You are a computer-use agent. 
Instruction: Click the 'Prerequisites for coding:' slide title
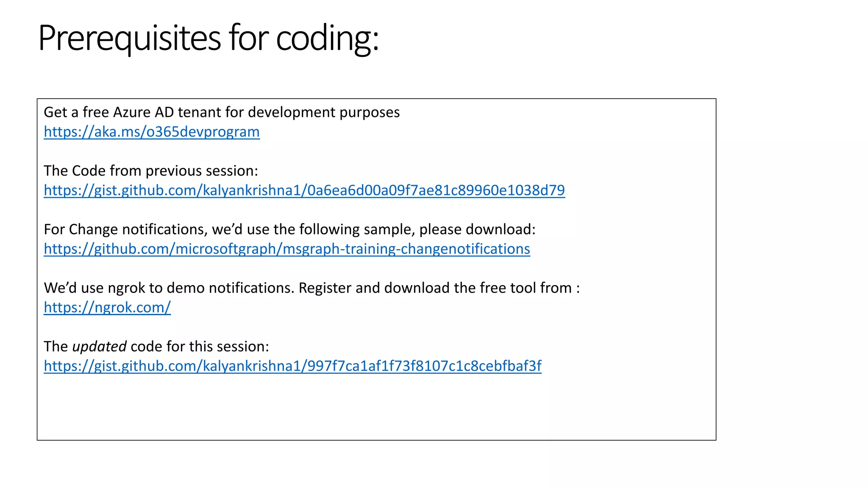208,38
